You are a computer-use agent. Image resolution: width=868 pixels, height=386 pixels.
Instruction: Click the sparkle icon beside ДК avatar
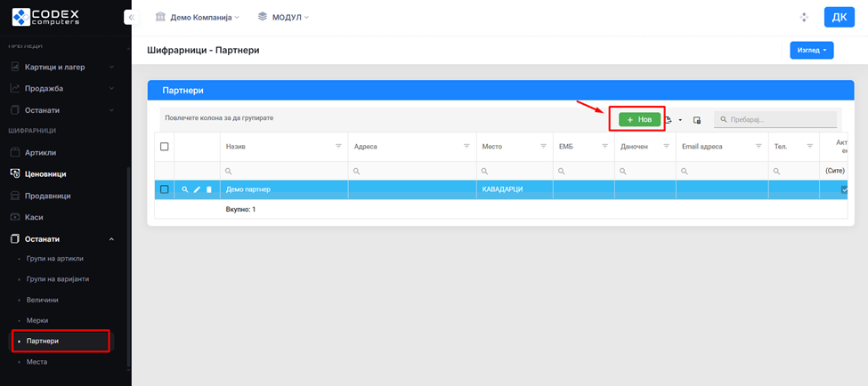coord(804,17)
